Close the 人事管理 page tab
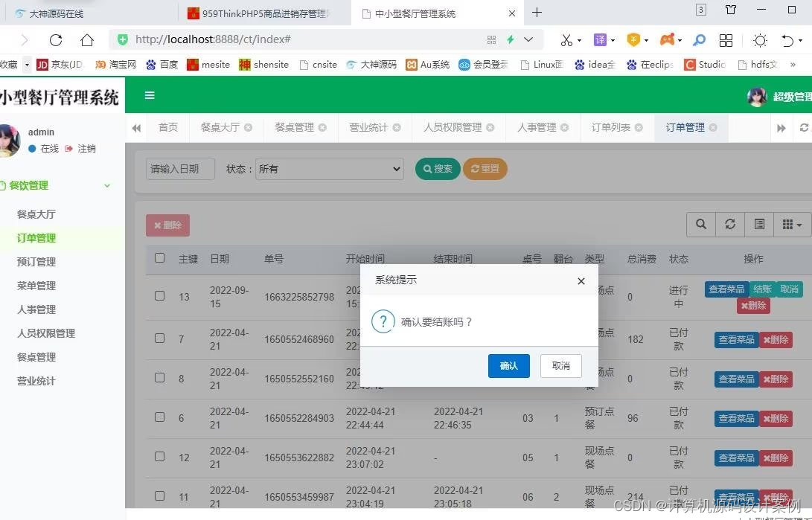The height and width of the screenshot is (520, 812). [564, 127]
